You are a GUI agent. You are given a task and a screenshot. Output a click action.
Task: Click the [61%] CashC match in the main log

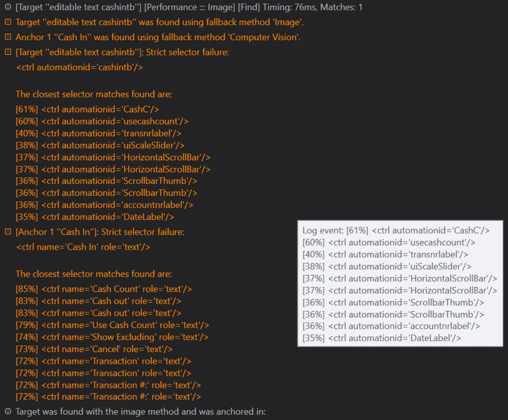[x=88, y=109]
